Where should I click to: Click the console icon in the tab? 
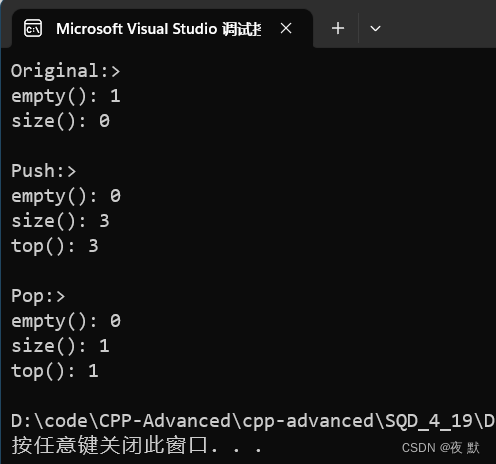pos(33,28)
